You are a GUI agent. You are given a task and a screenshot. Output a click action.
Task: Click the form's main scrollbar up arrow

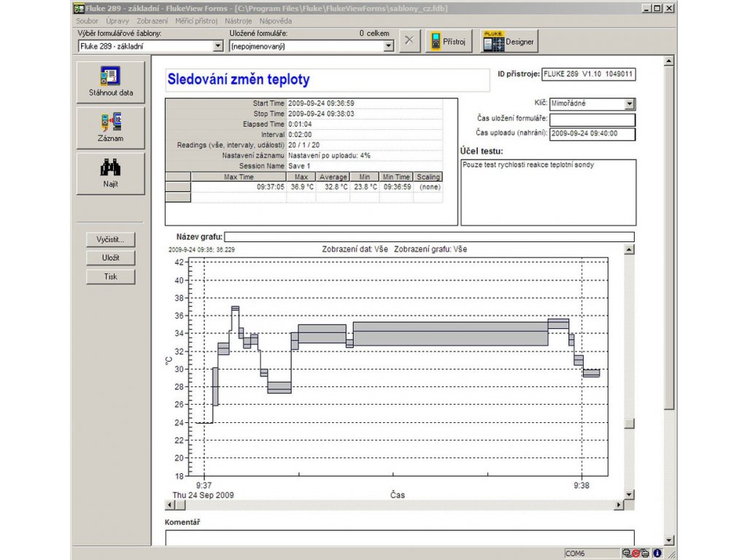click(669, 61)
